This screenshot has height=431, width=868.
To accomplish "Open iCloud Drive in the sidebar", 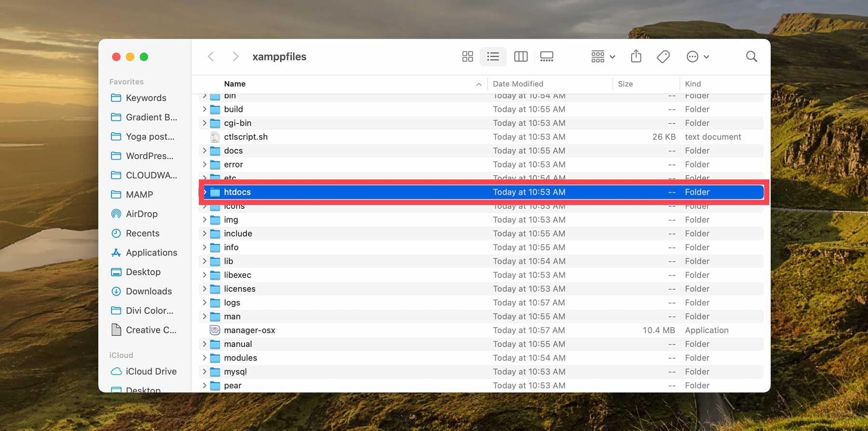I will pos(145,371).
